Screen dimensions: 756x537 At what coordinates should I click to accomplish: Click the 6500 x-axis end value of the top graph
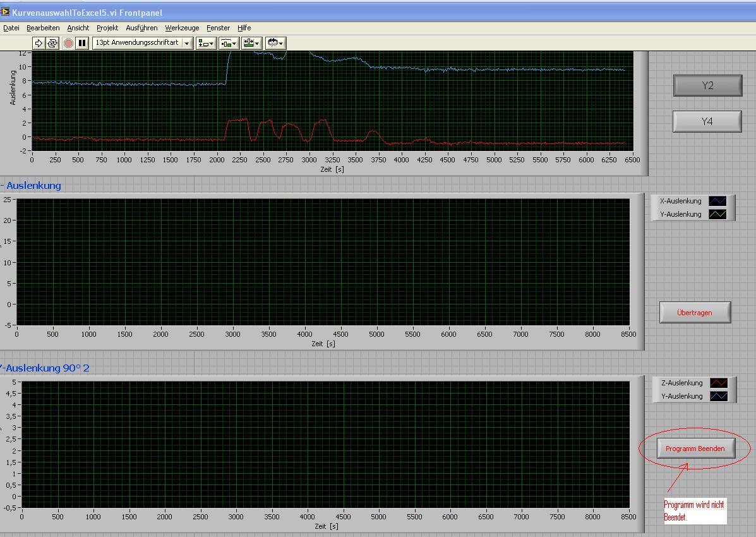pos(632,160)
